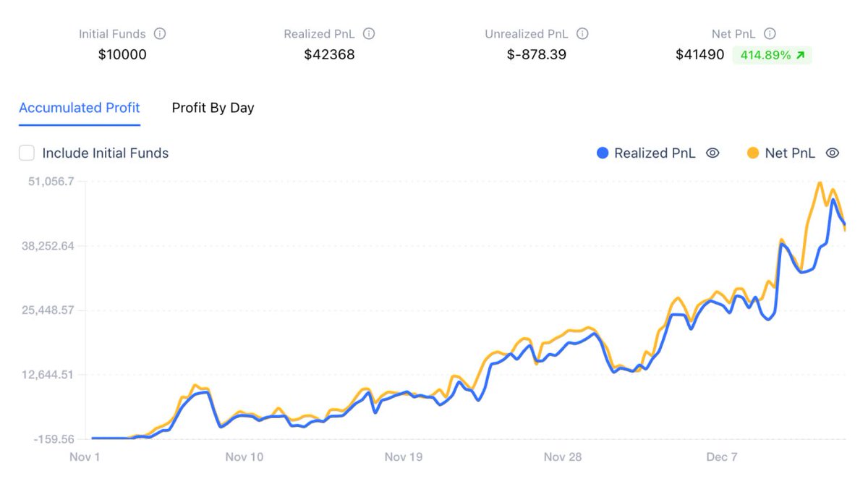This screenshot has height=492, width=868.
Task: Click the info icon next to Realized PnL
Action: 369,33
